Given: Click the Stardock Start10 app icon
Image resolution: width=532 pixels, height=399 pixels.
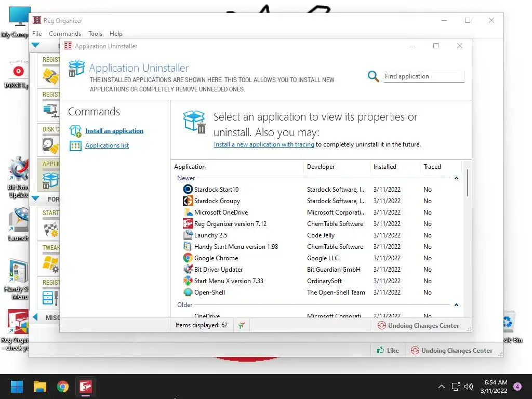Looking at the screenshot, I should 188,189.
